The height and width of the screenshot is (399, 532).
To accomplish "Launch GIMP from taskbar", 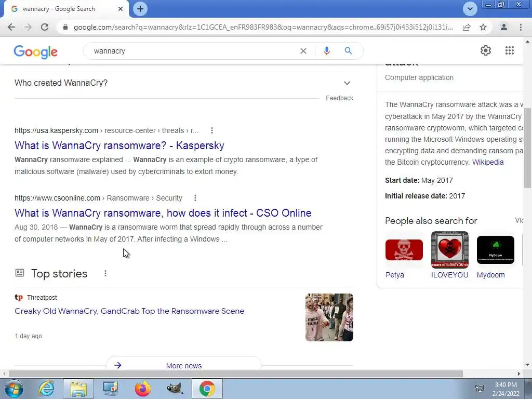I will coord(175,389).
